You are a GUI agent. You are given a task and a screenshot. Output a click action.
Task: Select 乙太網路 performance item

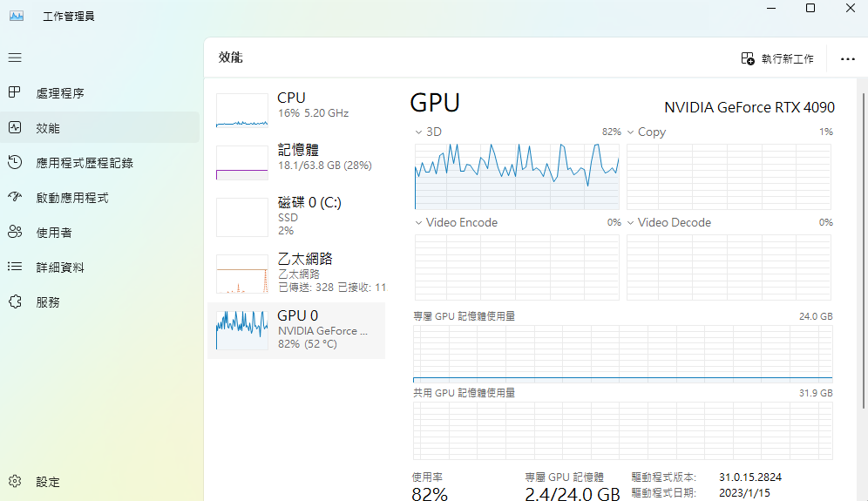tap(296, 274)
